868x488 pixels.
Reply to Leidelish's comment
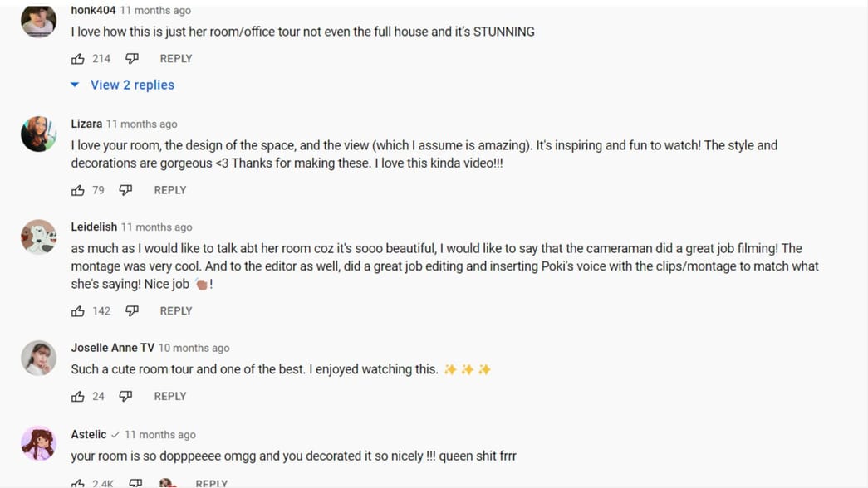[176, 311]
